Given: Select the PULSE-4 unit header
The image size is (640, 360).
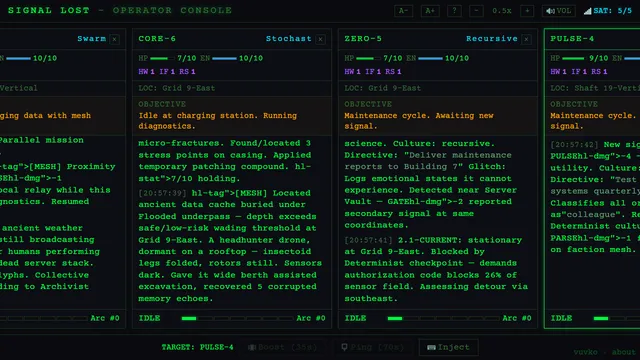Looking at the screenshot, I should 572,39.
